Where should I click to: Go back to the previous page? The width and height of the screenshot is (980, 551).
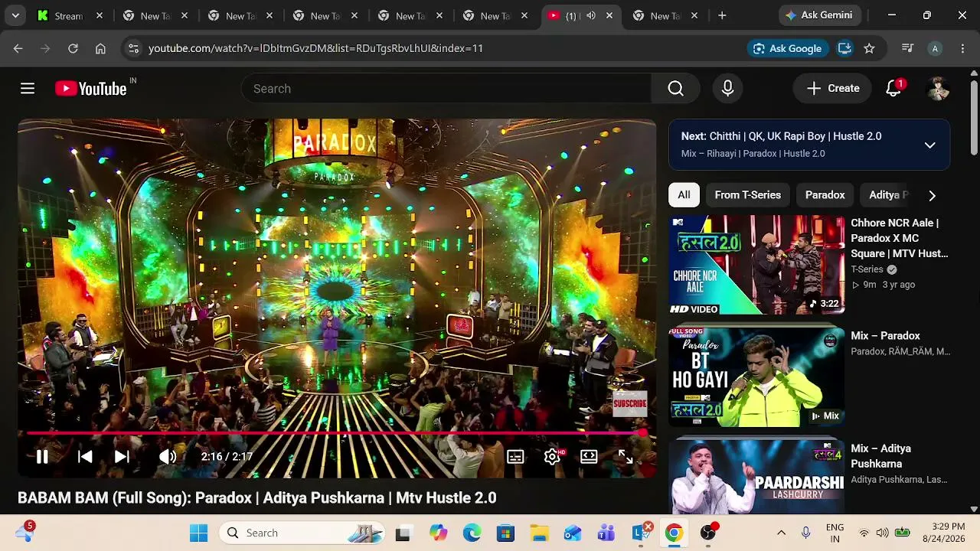[18, 48]
